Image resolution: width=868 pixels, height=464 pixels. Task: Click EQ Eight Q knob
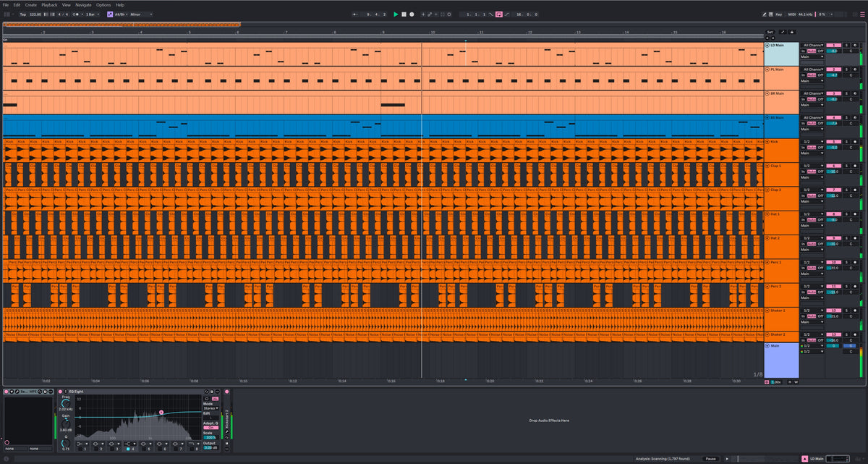point(66,443)
